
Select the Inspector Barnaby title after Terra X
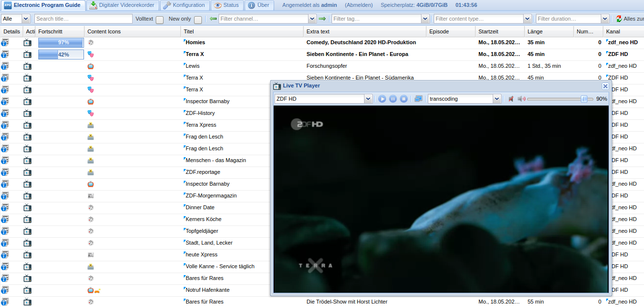click(x=207, y=101)
